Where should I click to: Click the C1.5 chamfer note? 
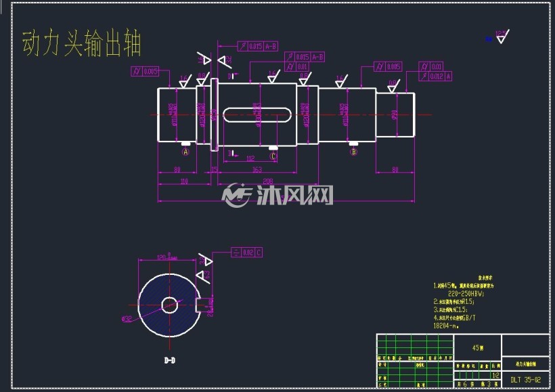point(451,309)
